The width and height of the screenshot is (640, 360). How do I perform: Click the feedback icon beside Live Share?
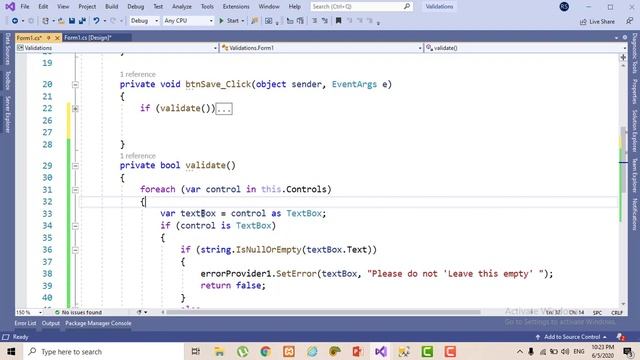[x=629, y=21]
